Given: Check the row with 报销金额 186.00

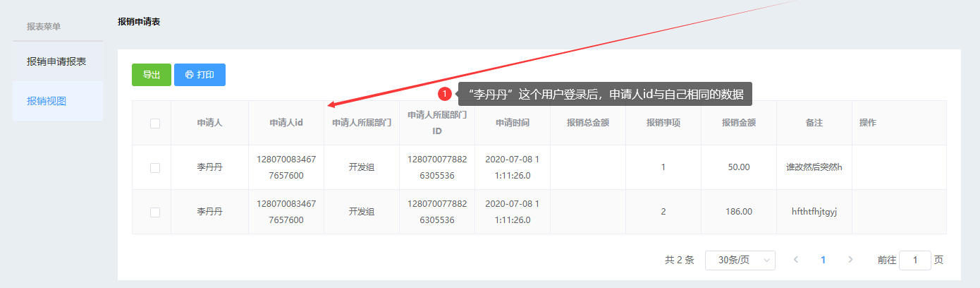Looking at the screenshot, I should 155,212.
